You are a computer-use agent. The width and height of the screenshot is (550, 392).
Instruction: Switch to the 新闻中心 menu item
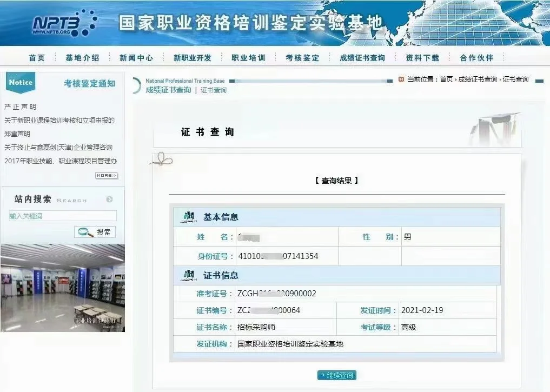pyautogui.click(x=135, y=57)
